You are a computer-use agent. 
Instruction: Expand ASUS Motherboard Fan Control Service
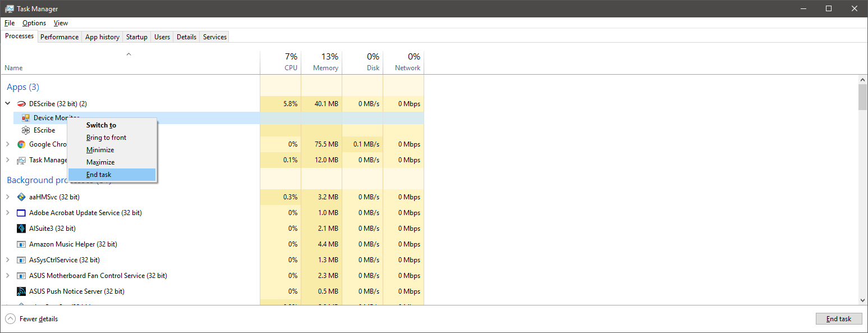[8, 276]
